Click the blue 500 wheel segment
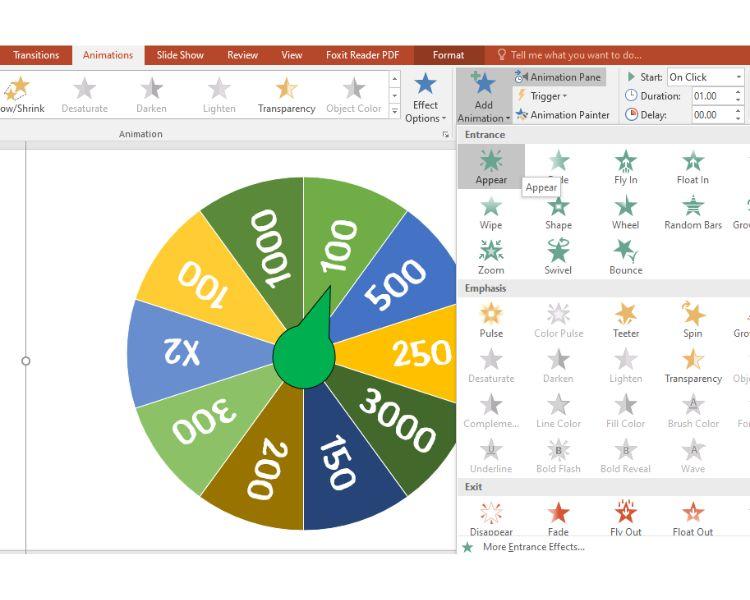This screenshot has height=600, width=750. tap(395, 284)
